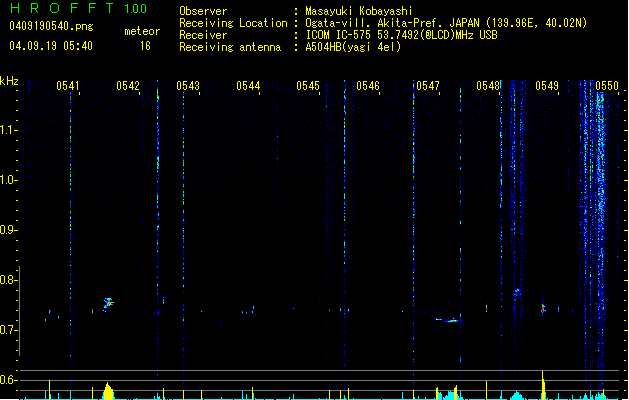Click the 0.8 kHz frequency label

click(8, 280)
